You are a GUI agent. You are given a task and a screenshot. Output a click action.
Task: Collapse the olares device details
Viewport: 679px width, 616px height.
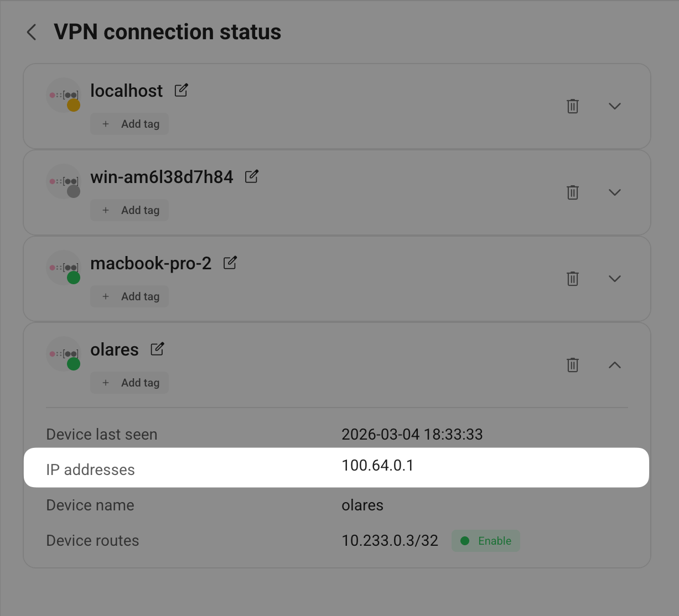(x=614, y=365)
